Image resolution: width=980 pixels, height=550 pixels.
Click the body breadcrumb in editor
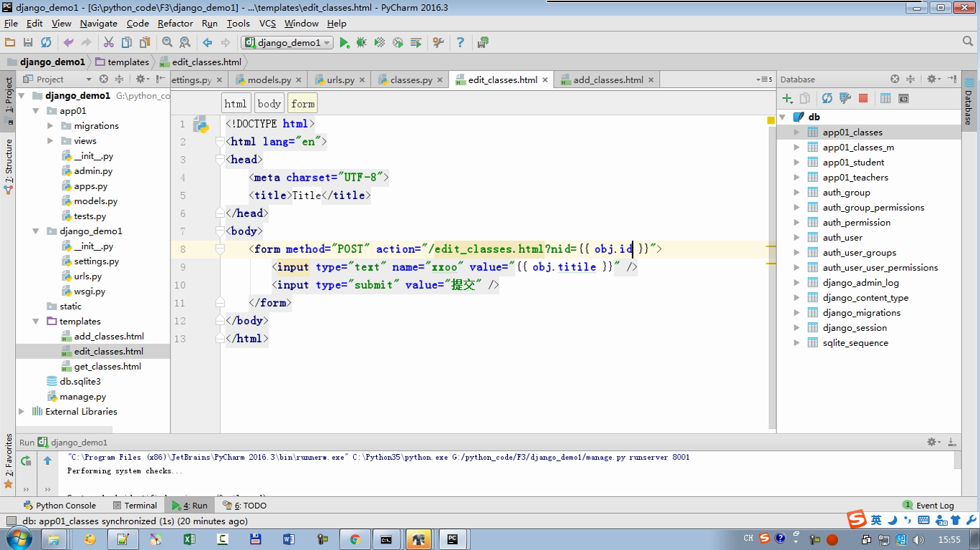pos(269,104)
